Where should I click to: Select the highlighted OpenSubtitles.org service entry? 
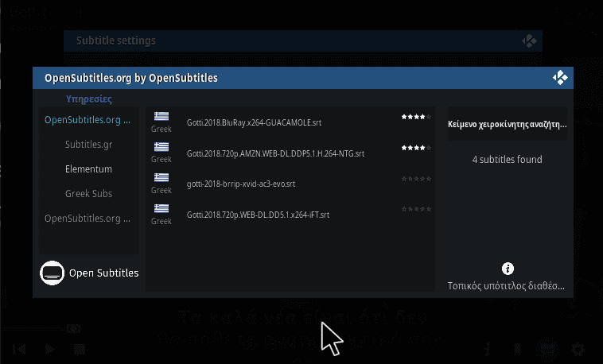tap(88, 120)
